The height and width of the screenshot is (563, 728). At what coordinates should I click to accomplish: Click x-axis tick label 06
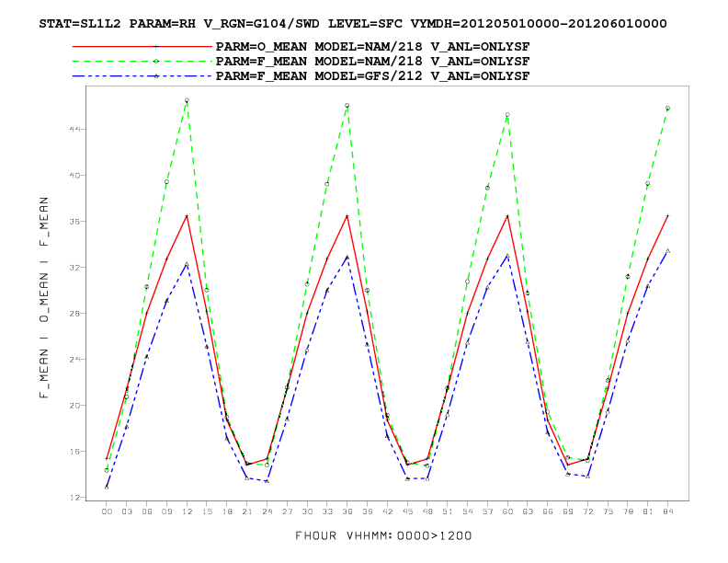tap(147, 511)
